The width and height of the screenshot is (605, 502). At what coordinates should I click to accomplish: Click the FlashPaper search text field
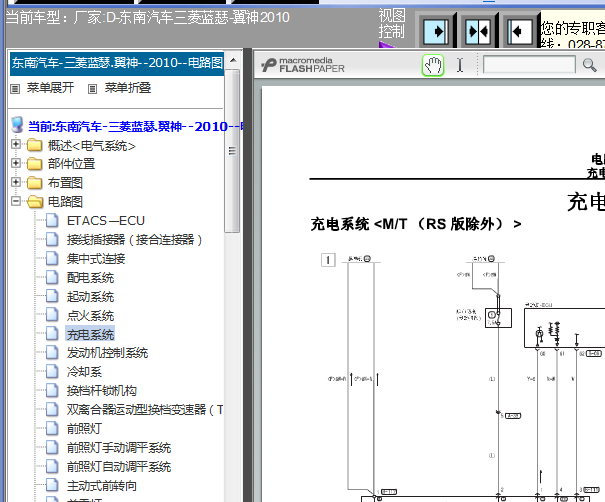point(529,64)
